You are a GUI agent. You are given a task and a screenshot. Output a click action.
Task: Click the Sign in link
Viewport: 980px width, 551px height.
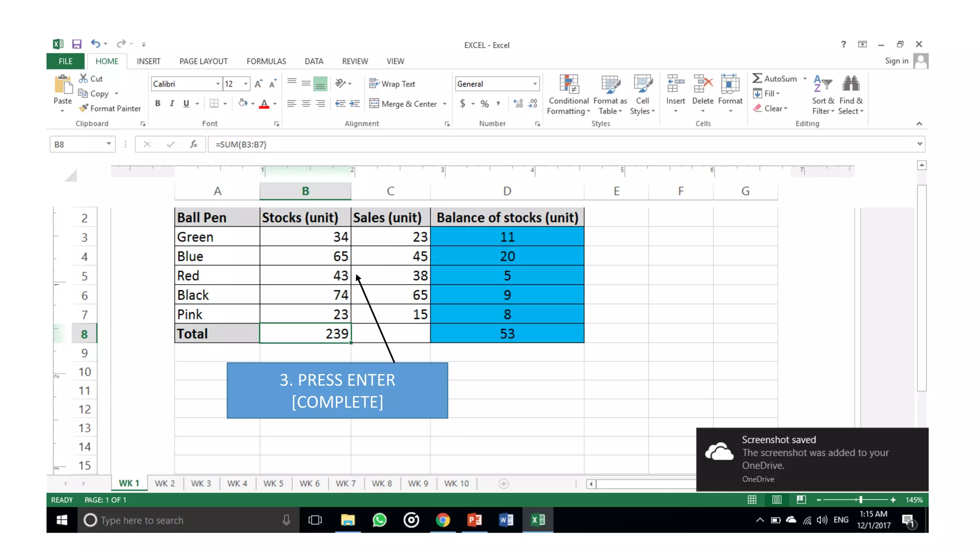896,61
